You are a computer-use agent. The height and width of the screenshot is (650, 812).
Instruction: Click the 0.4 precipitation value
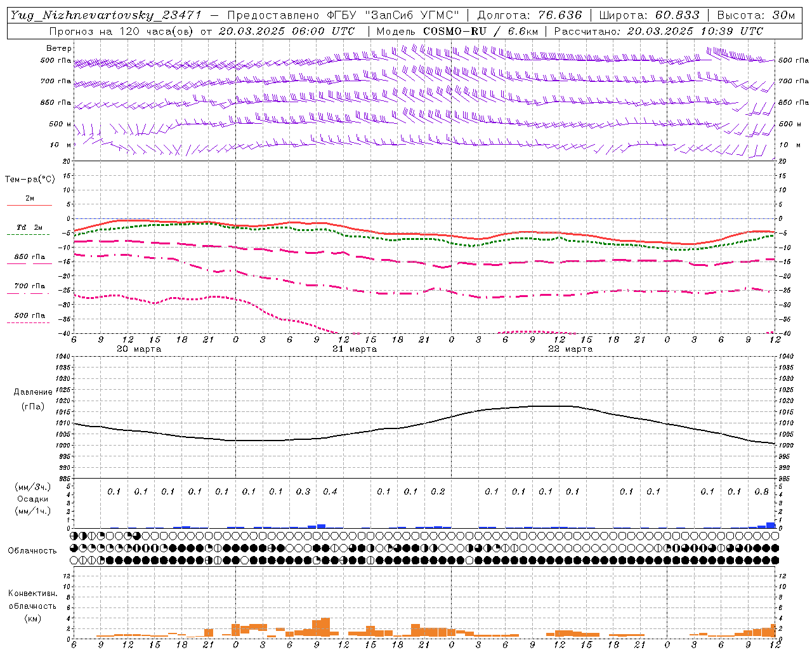click(330, 491)
